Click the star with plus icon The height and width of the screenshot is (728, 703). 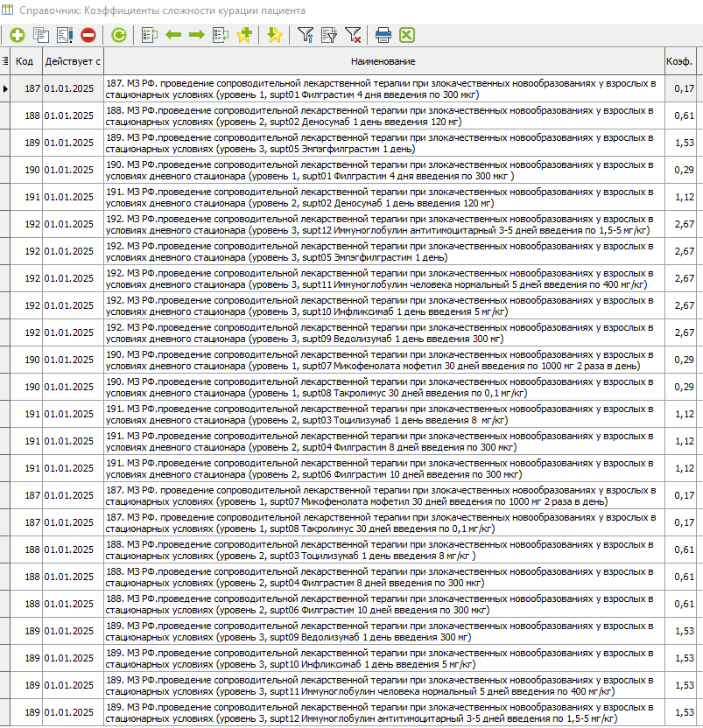[x=244, y=35]
